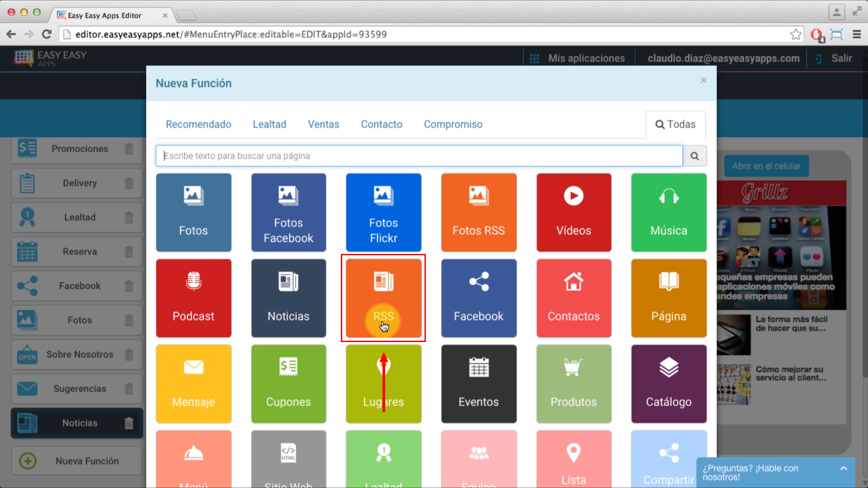The image size is (868, 488).
Task: Select the Fotos Flickr function
Action: (384, 212)
